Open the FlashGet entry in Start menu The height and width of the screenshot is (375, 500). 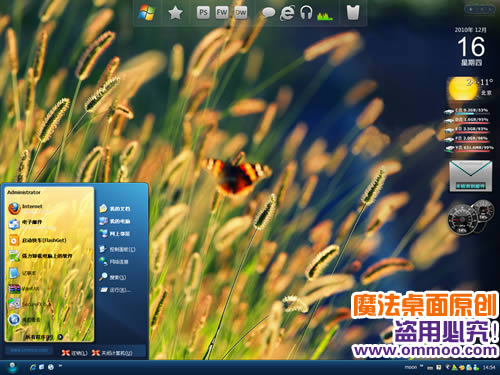[37, 240]
